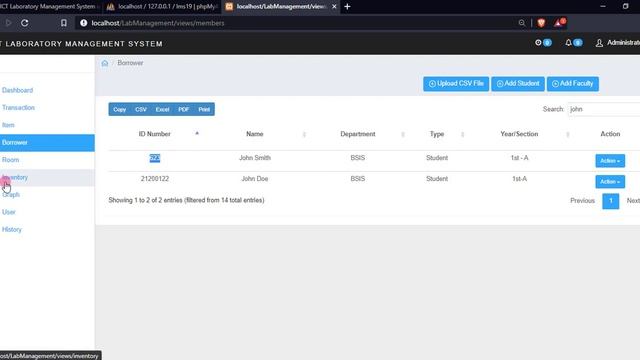
Task: Click the highlighted ID of John Smith
Action: 155,158
